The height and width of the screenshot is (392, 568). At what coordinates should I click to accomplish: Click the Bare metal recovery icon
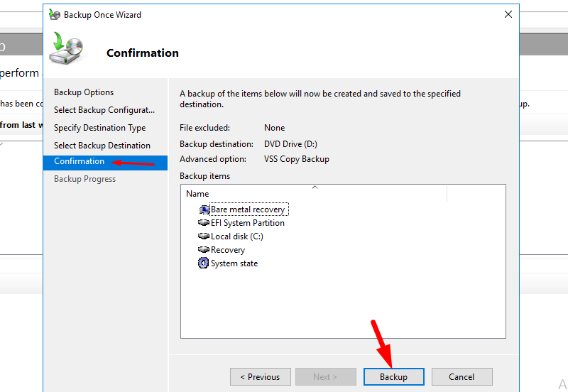click(204, 209)
